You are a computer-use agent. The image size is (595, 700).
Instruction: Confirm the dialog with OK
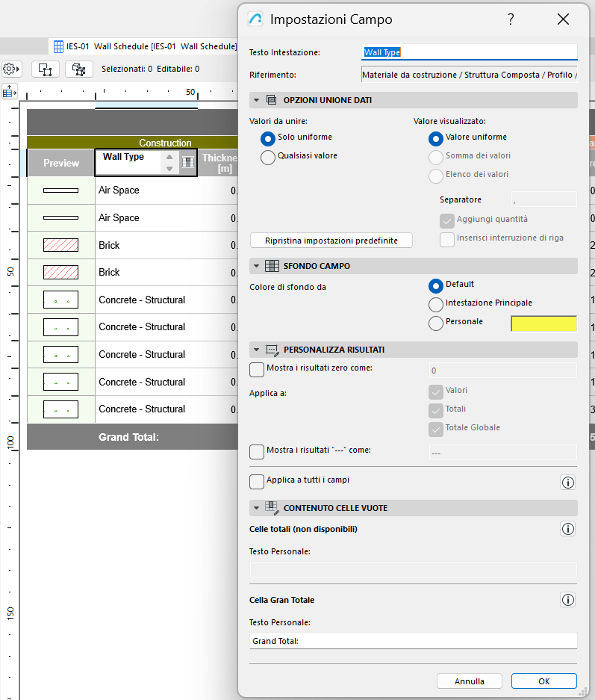(x=544, y=681)
